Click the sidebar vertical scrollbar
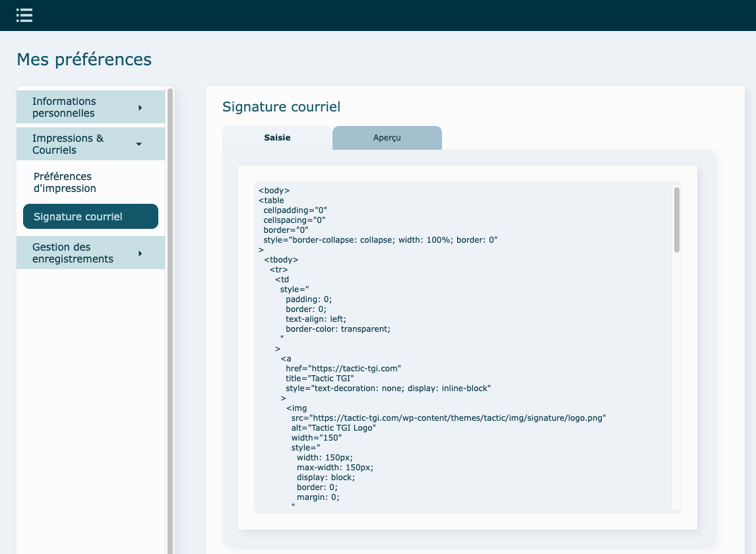The height and width of the screenshot is (554, 756). [x=170, y=317]
